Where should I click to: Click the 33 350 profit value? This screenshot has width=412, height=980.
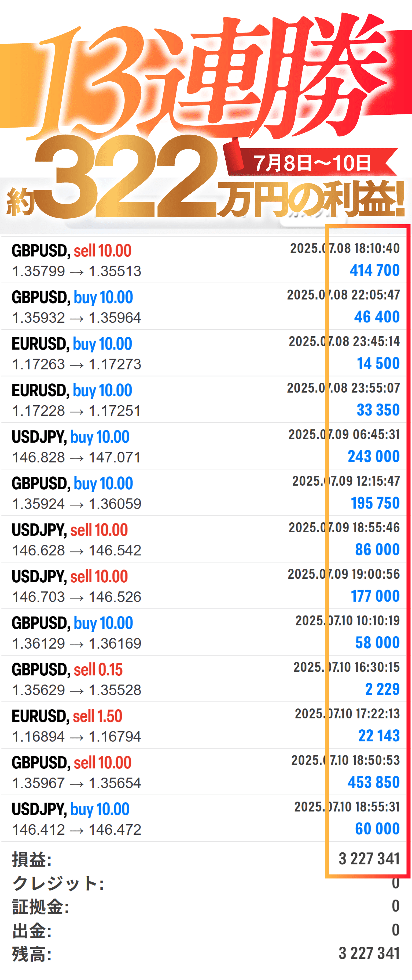pos(378,410)
